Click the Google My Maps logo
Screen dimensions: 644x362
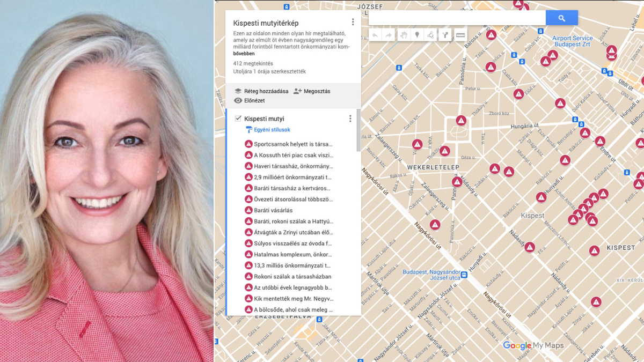click(533, 346)
